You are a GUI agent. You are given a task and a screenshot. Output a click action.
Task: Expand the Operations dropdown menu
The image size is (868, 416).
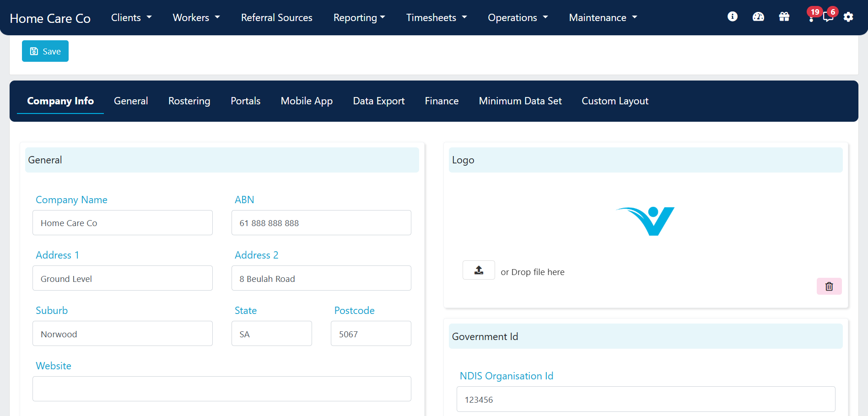(x=518, y=17)
